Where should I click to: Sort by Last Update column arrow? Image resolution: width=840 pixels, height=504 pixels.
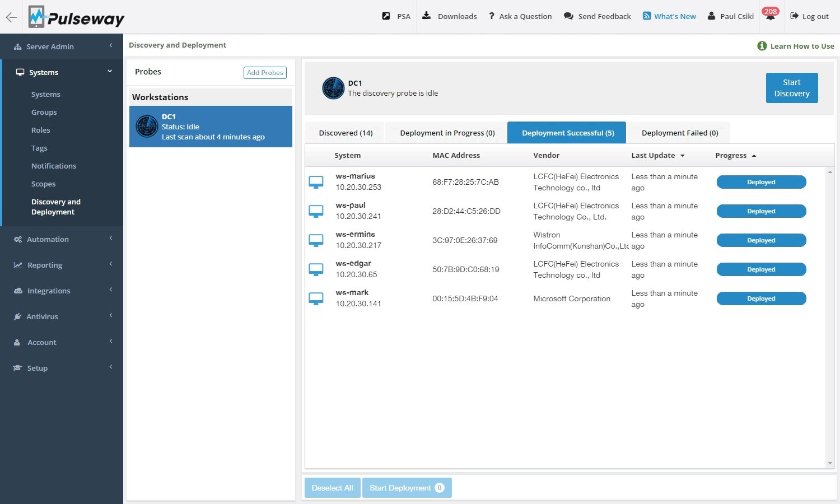682,156
